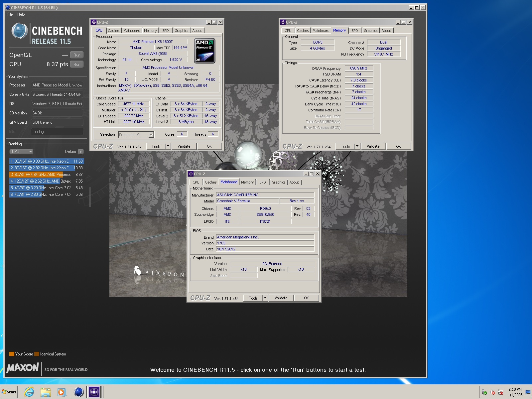This screenshot has width=532, height=399.
Task: Click CPU-Z title icon of Mainboard window
Action: 191,174
